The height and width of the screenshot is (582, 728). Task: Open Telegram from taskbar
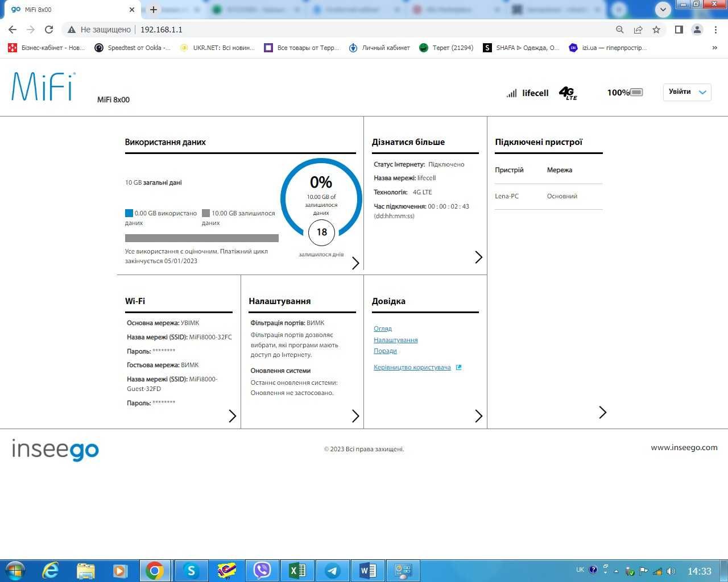[333, 571]
